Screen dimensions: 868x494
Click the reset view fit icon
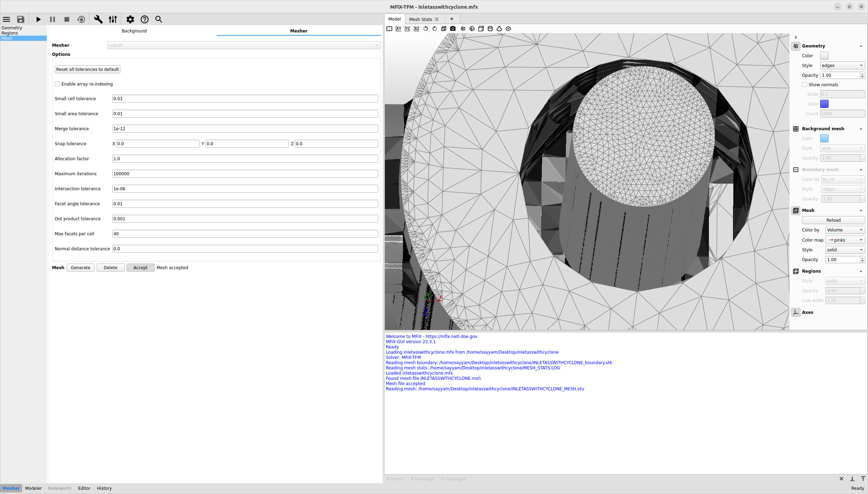point(389,29)
